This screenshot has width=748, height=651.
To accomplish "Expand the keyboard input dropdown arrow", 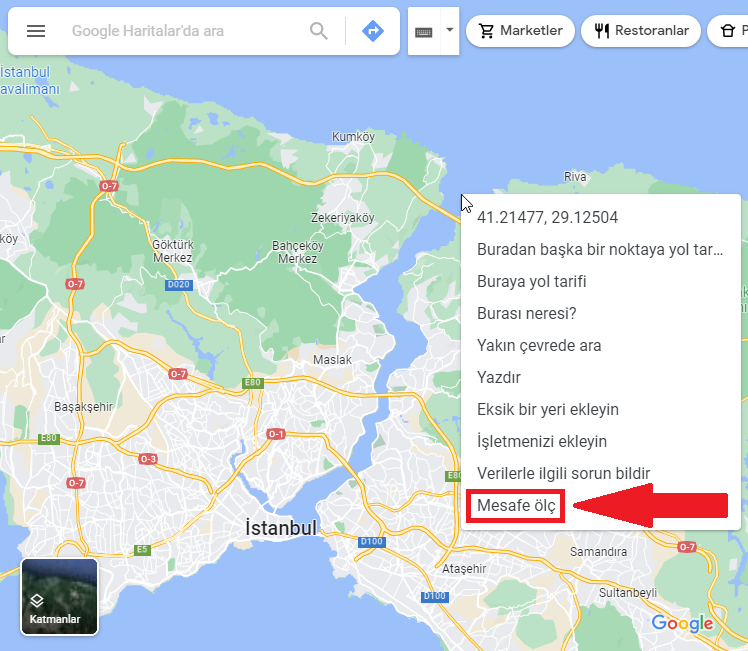I will [449, 30].
